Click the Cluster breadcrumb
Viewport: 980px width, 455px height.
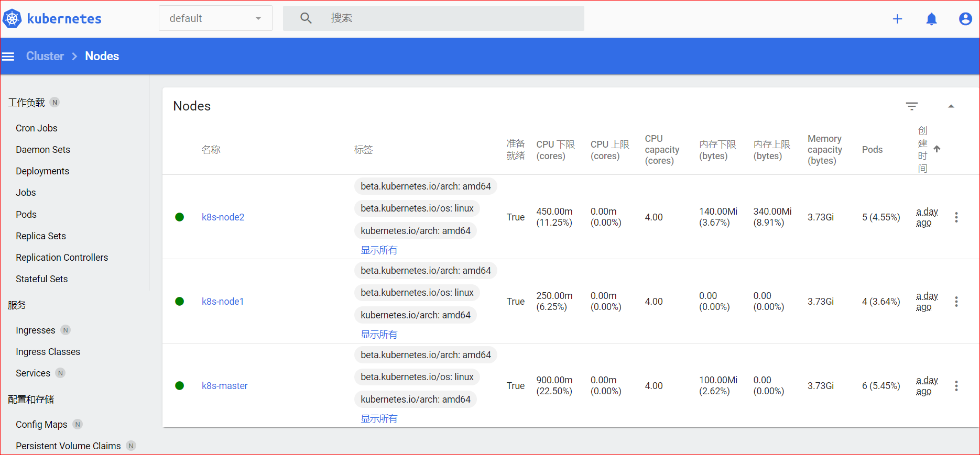pos(45,56)
